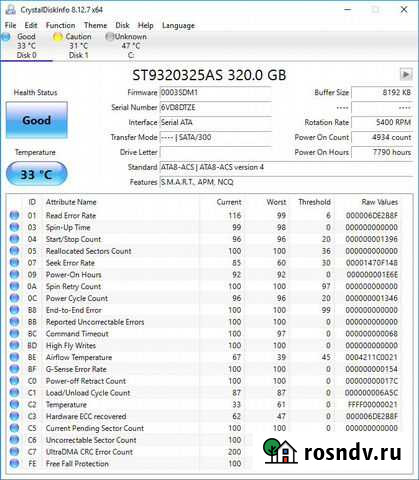Click the Health Status label
Image resolution: width=419 pixels, height=480 pixels.
[x=35, y=92]
